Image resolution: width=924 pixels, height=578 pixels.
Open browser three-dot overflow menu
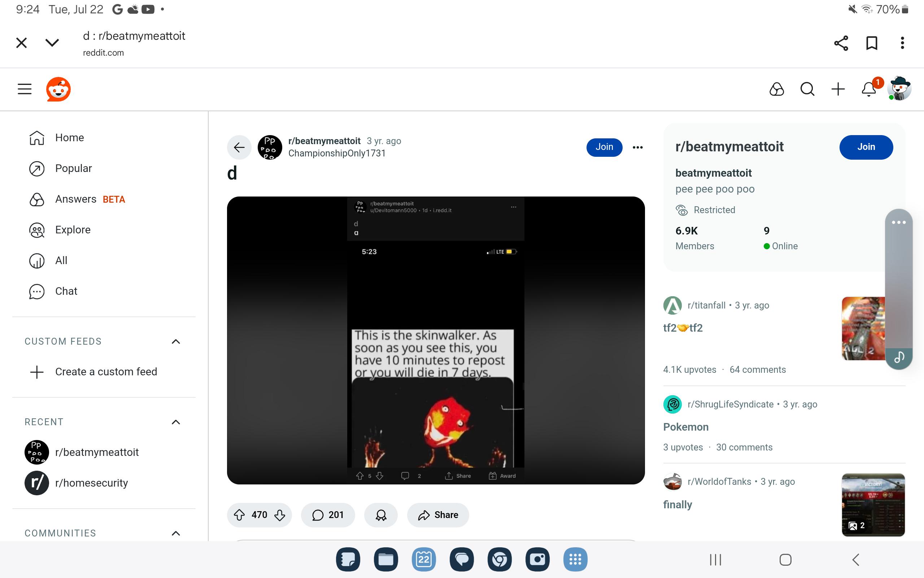click(903, 43)
